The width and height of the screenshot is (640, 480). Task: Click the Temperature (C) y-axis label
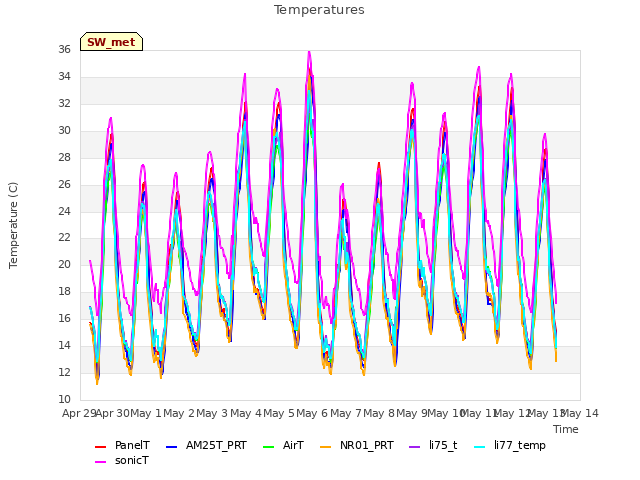[13, 225]
